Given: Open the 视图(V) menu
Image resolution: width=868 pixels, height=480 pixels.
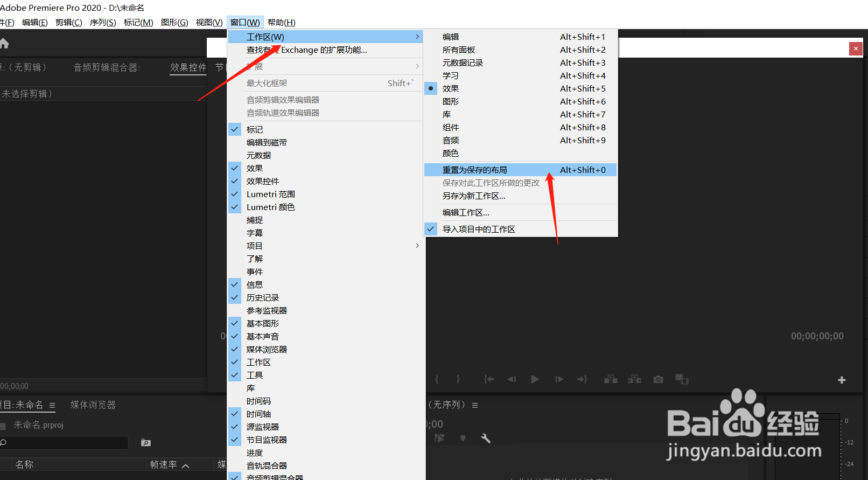Looking at the screenshot, I should pyautogui.click(x=209, y=22).
